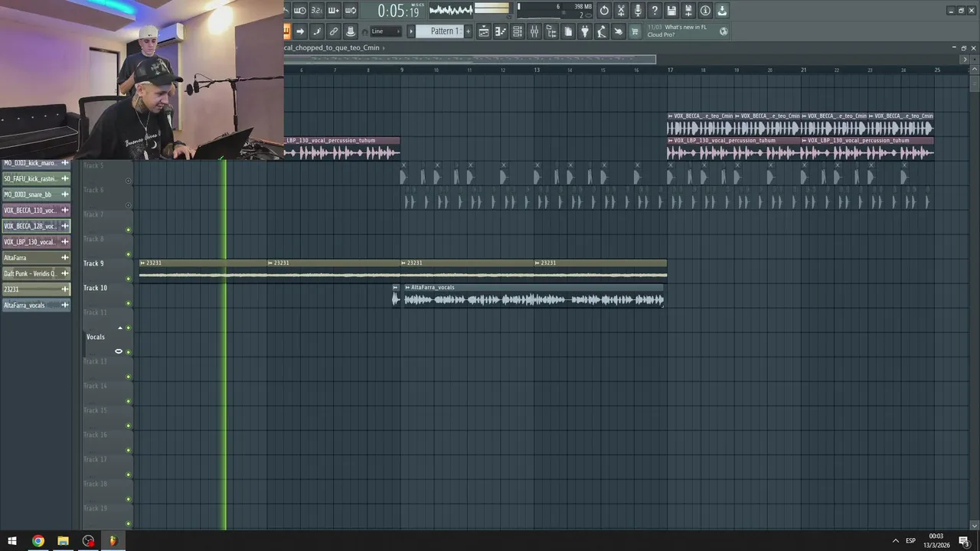Viewport: 980px width, 551px height.
Task: Open VOX_LBP_130 clip menu at bar 17
Action: [x=670, y=141]
